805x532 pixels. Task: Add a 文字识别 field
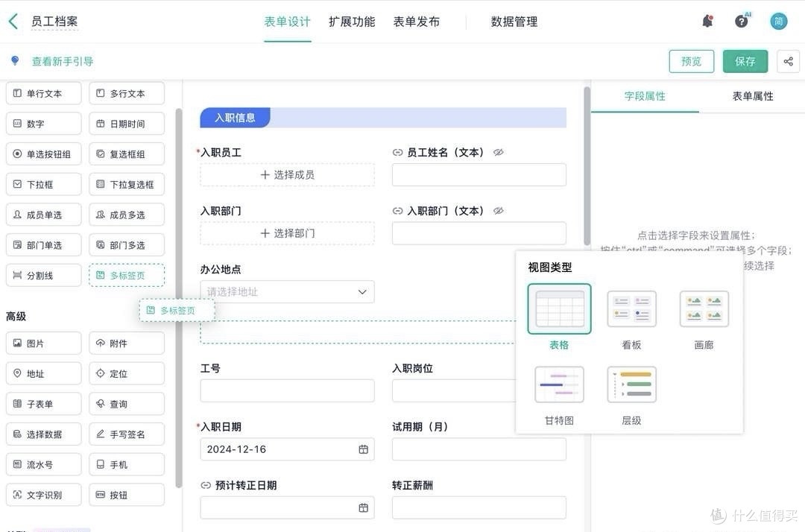click(x=44, y=495)
